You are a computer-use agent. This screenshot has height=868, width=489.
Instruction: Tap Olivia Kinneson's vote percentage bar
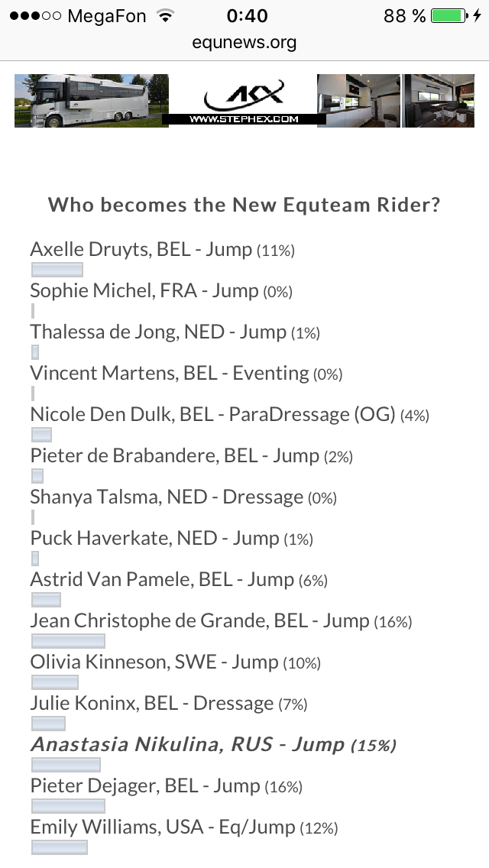[x=55, y=682]
